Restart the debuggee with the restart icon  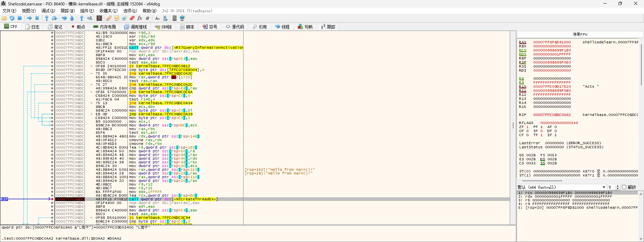(12, 18)
